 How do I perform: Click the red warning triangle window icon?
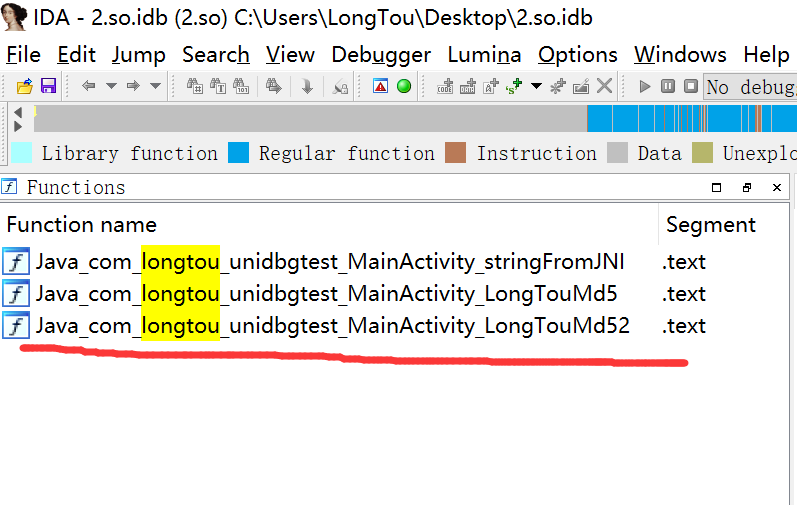click(x=380, y=86)
